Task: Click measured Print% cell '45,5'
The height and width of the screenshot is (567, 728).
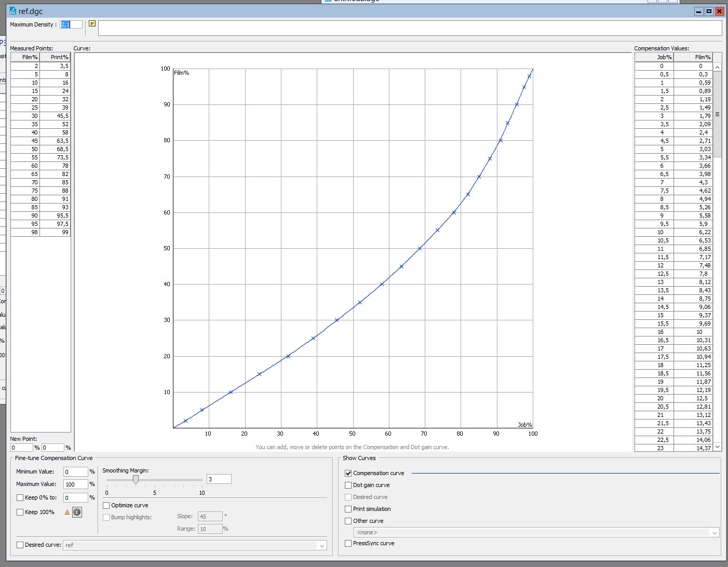Action: tap(55, 116)
